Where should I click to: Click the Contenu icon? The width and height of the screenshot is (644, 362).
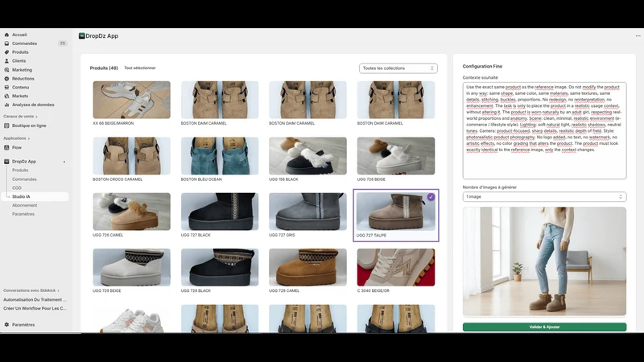[6, 87]
